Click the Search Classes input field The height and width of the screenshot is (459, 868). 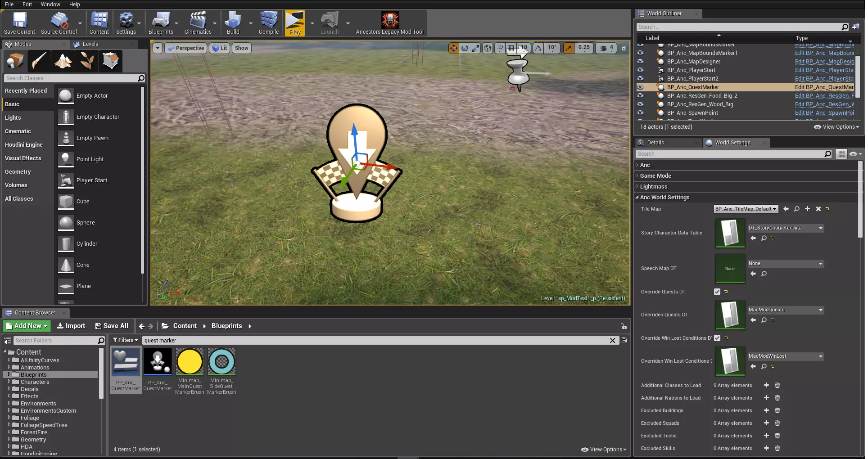click(x=71, y=78)
